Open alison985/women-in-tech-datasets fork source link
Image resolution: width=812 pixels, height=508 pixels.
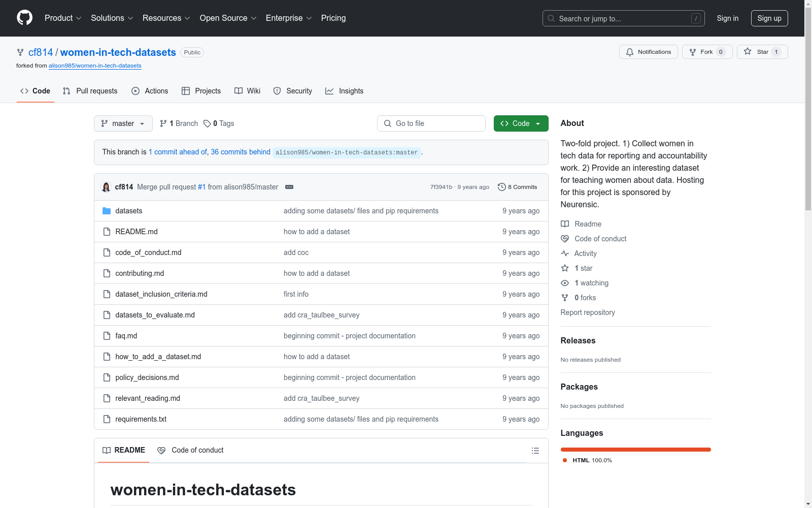95,66
